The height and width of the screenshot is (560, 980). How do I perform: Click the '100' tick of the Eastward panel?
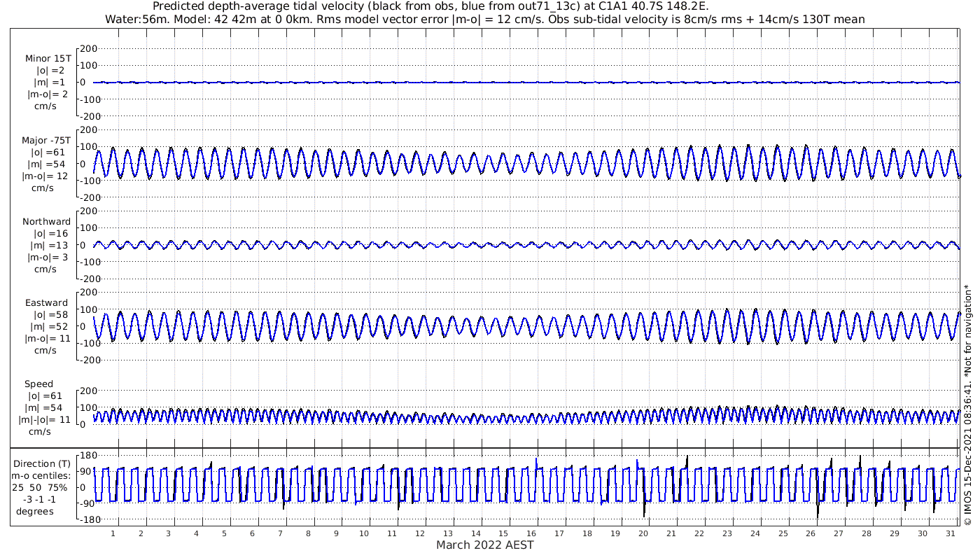click(88, 309)
